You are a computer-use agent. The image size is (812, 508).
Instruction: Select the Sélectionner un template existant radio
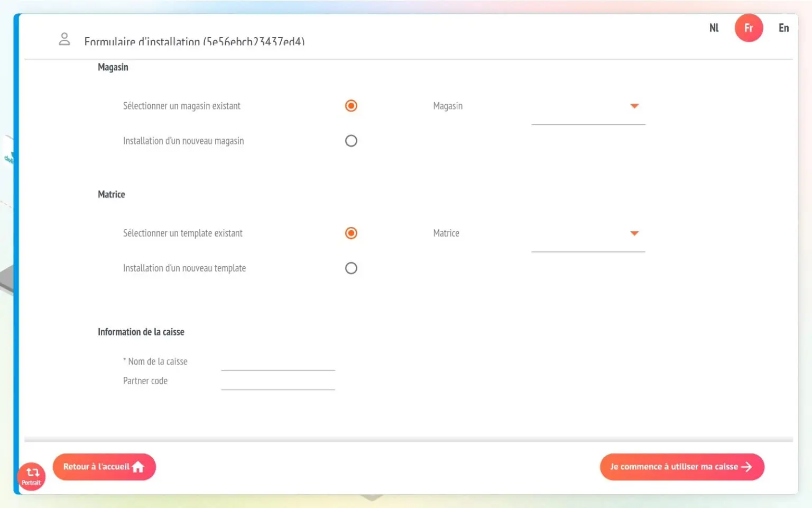click(x=351, y=233)
